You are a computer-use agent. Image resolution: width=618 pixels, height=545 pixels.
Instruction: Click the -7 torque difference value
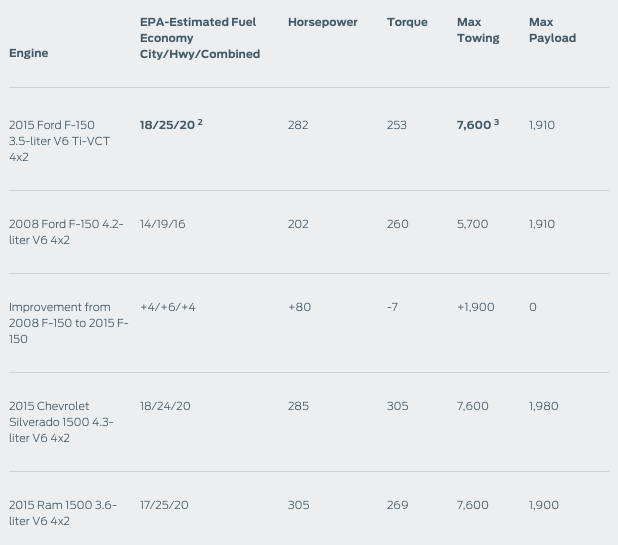(x=392, y=307)
